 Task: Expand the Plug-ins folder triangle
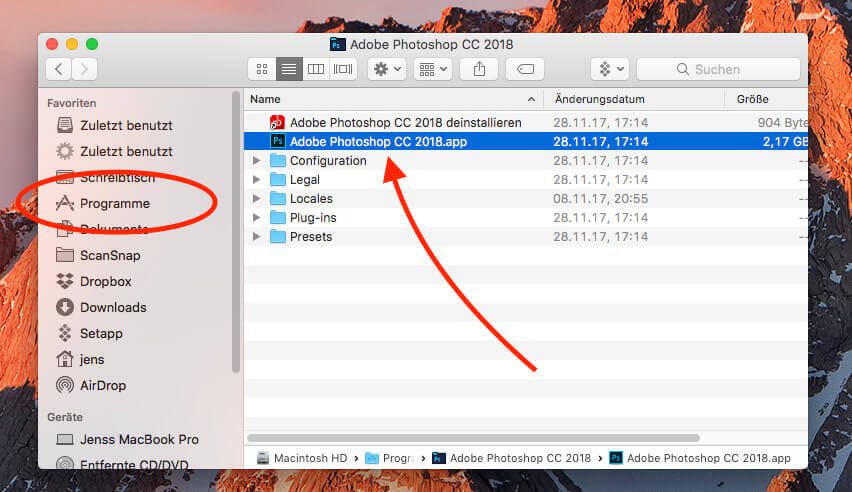pyautogui.click(x=257, y=218)
